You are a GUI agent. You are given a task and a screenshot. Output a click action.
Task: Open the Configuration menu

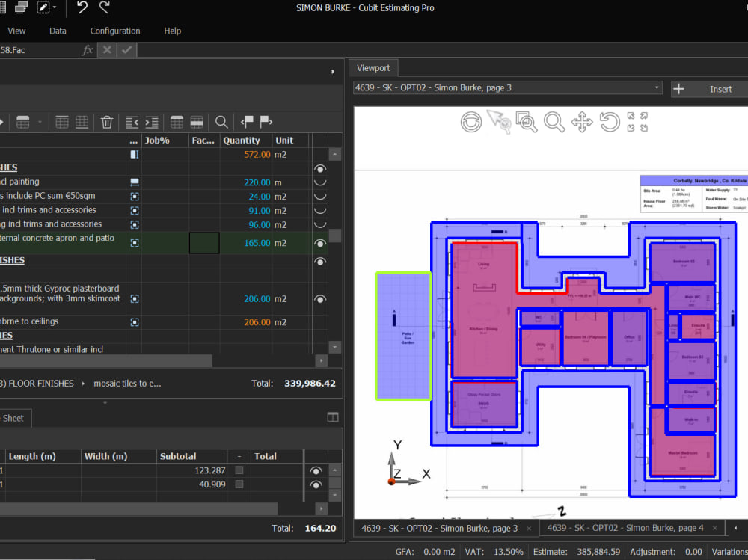tap(115, 31)
